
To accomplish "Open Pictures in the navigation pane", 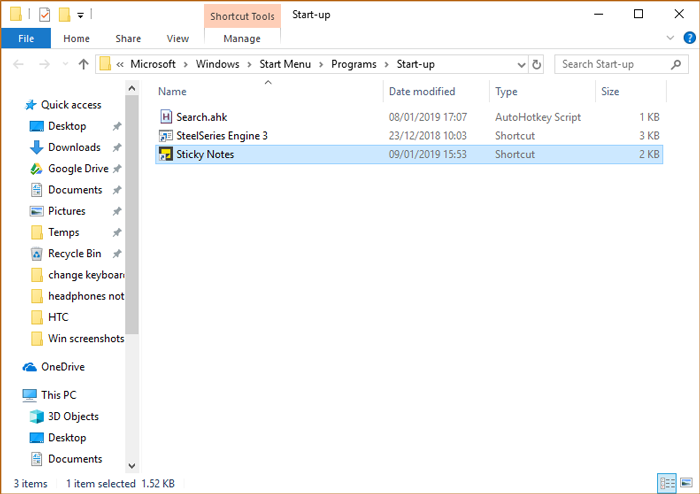I will point(67,211).
